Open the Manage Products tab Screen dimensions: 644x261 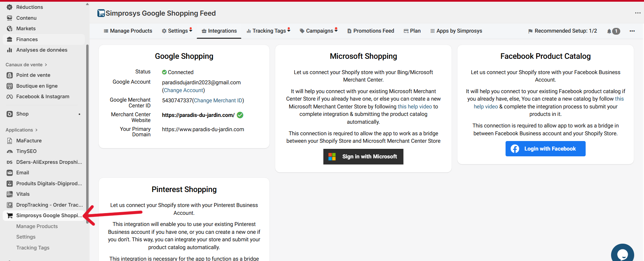click(x=128, y=31)
